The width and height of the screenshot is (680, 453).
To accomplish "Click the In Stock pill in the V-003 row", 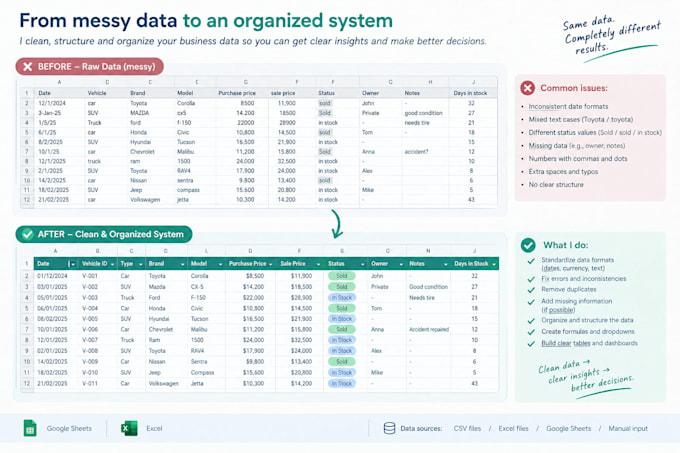I will click(342, 297).
